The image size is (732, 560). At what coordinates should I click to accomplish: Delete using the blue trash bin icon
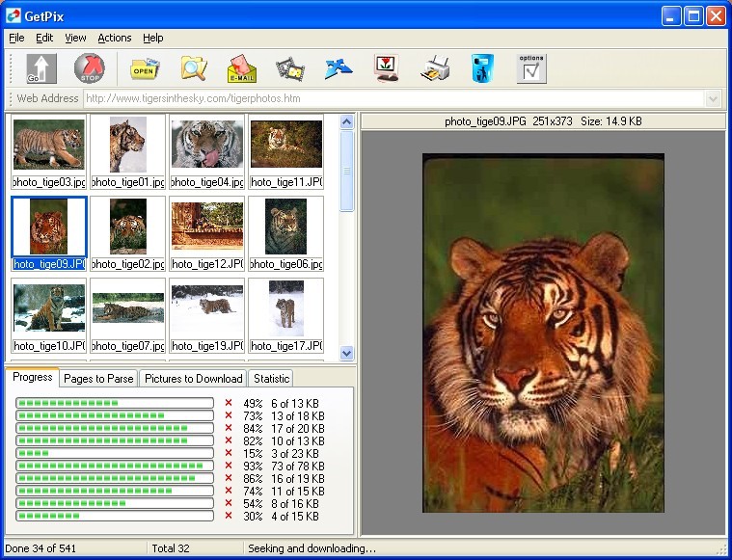point(483,68)
